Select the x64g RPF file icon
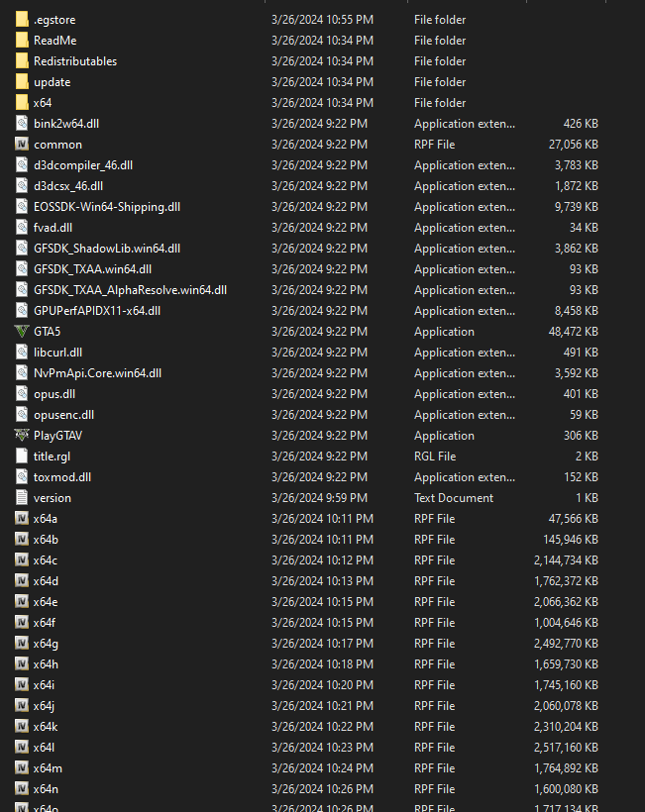The image size is (645, 812). pyautogui.click(x=22, y=644)
